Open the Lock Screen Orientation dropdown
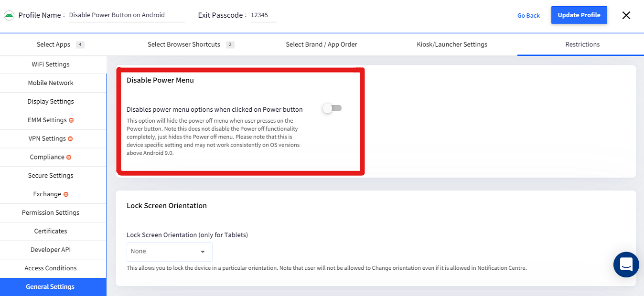Screen dimensions: 644x296 pos(169,252)
